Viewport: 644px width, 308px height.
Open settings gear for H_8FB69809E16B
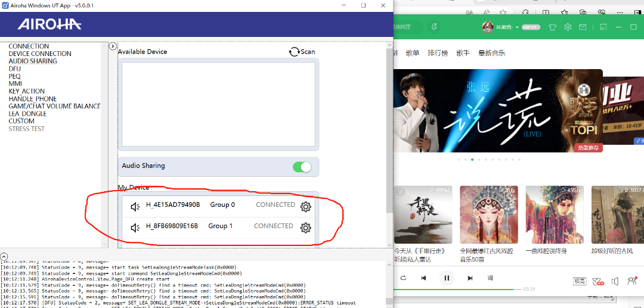click(x=305, y=228)
